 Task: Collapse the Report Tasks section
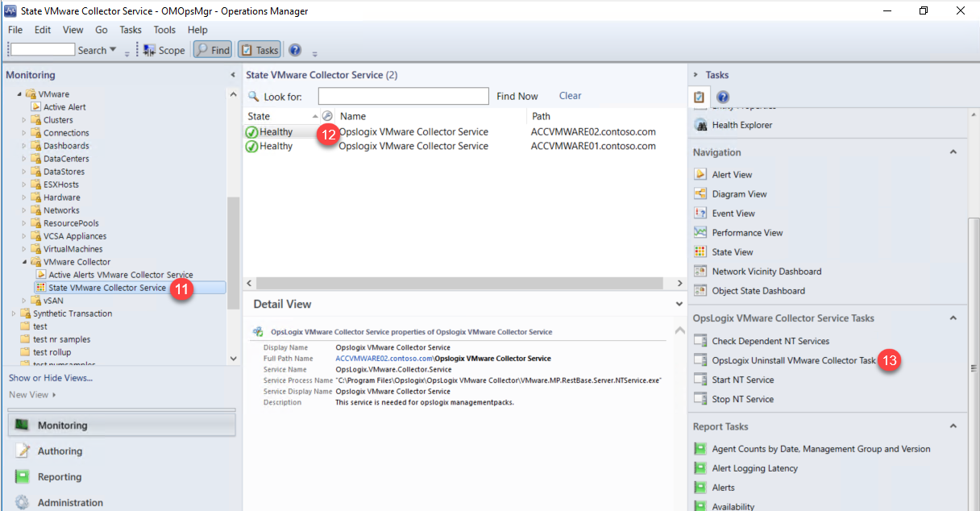[x=953, y=426]
